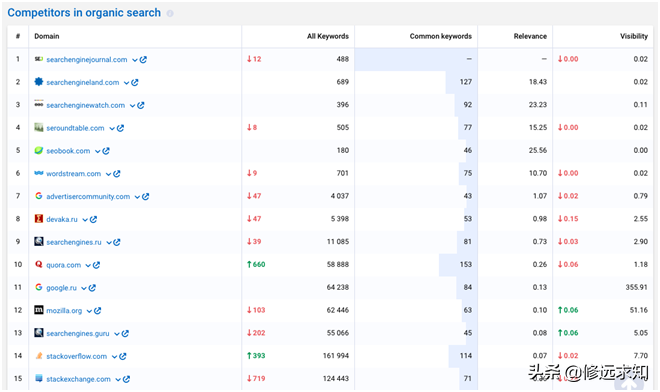The image size is (660, 392).
Task: Click the info icon beside Competitors heading
Action: [x=170, y=13]
